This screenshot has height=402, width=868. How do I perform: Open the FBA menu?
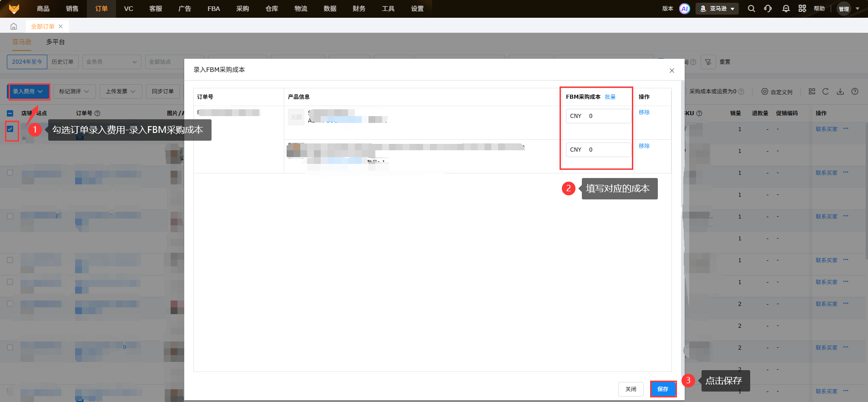pyautogui.click(x=214, y=9)
